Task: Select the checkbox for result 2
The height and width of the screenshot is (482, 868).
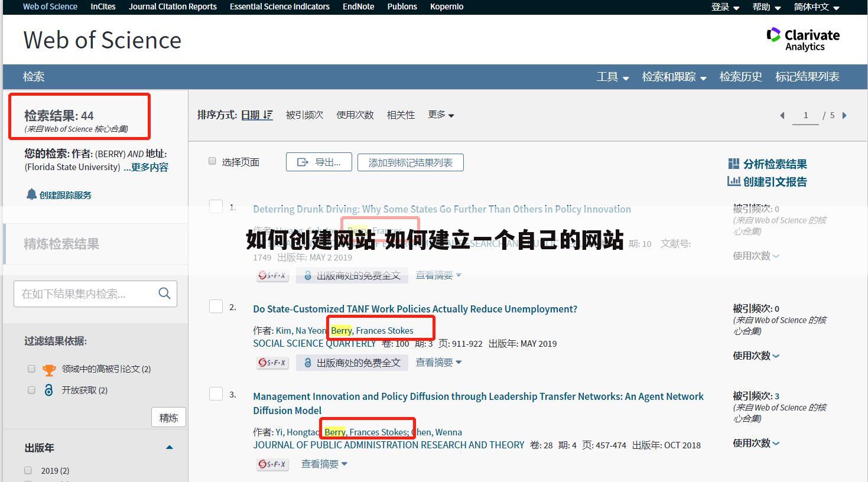Action: pos(216,306)
